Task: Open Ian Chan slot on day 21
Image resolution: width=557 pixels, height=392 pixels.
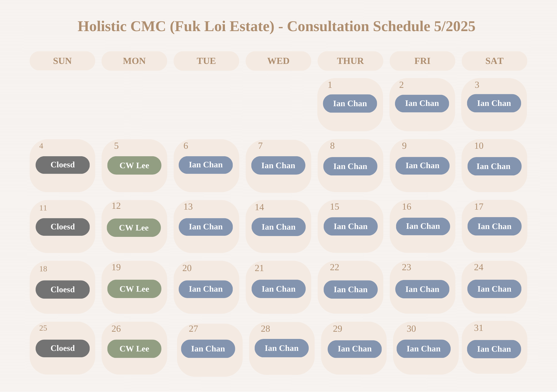Action: [278, 289]
